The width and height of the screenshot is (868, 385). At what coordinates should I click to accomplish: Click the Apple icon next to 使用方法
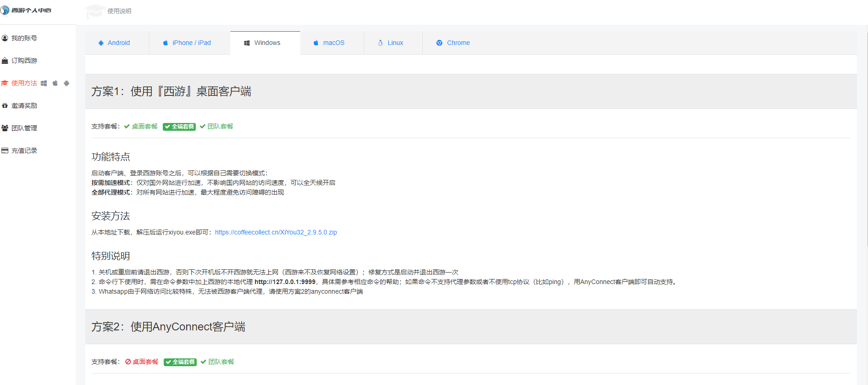pyautogui.click(x=55, y=83)
